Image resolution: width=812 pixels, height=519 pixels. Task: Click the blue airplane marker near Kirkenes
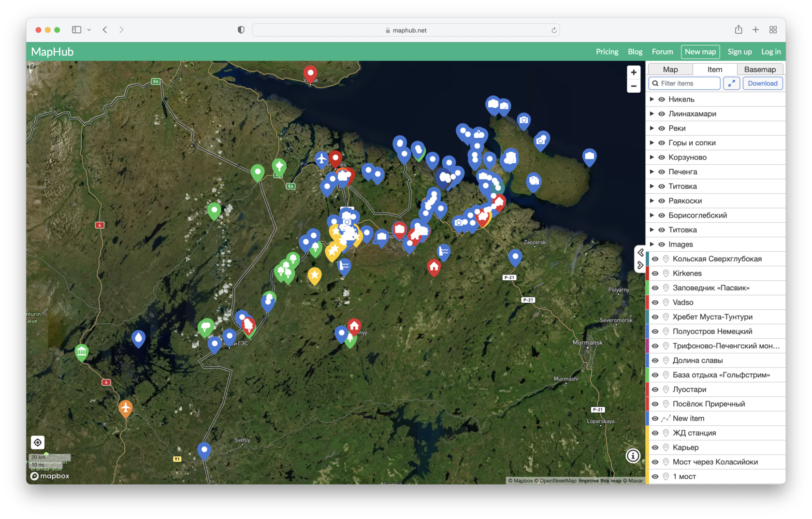click(321, 159)
